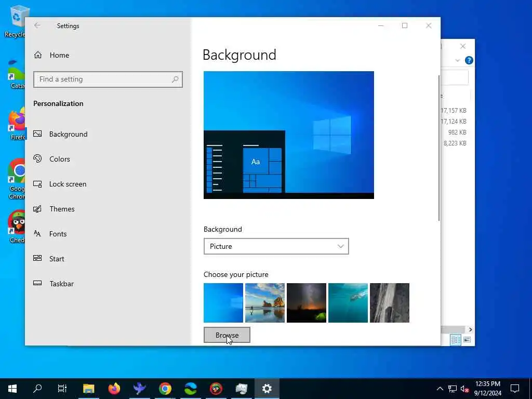Choose the blue Windows logo picture thumbnail

click(223, 303)
